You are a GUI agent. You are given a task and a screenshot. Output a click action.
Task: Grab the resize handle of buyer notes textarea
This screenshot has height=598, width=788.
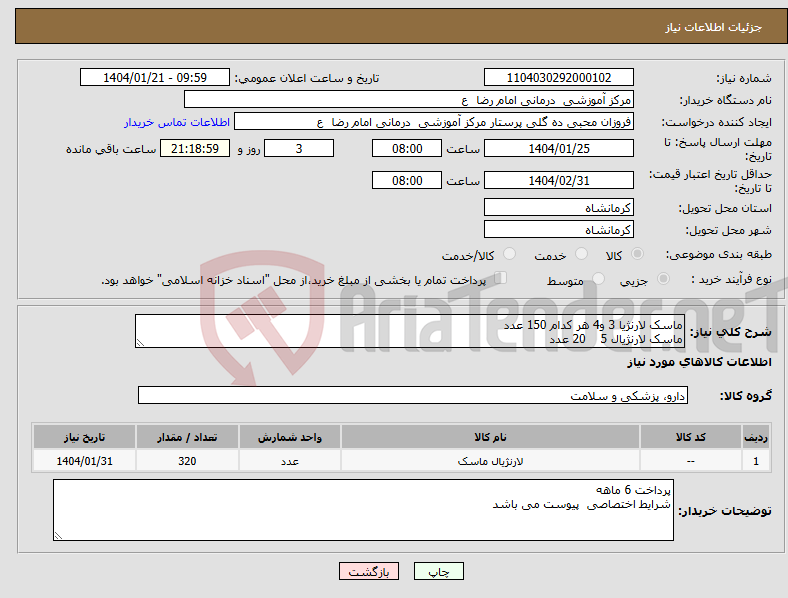(58, 536)
